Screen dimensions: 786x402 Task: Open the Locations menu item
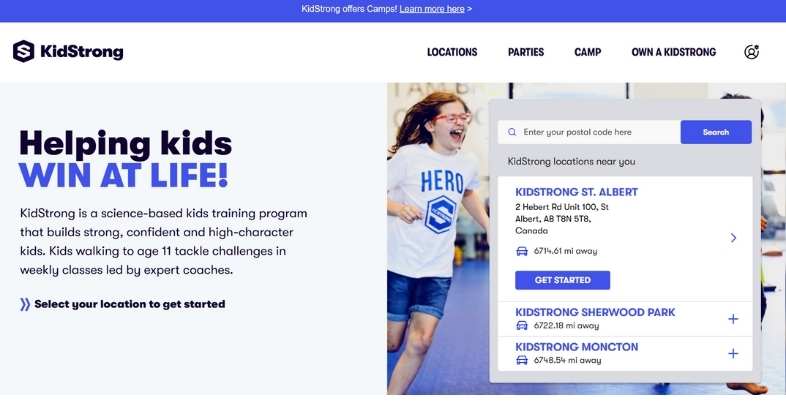coord(452,52)
